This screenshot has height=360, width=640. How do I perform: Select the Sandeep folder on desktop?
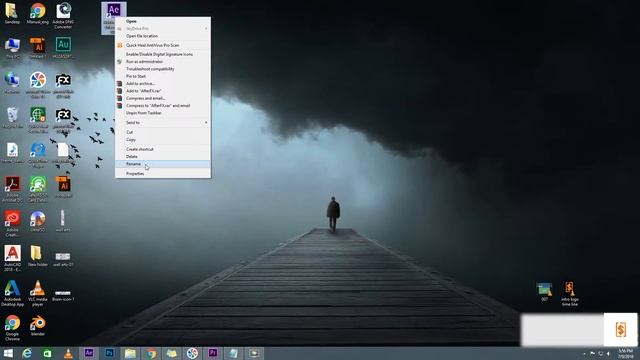[x=12, y=13]
